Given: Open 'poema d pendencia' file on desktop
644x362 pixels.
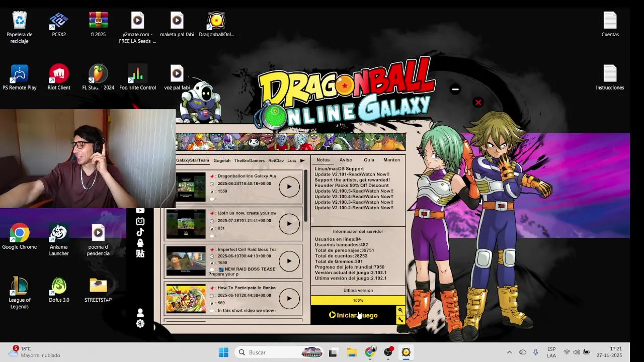Looking at the screenshot, I should pos(98,240).
